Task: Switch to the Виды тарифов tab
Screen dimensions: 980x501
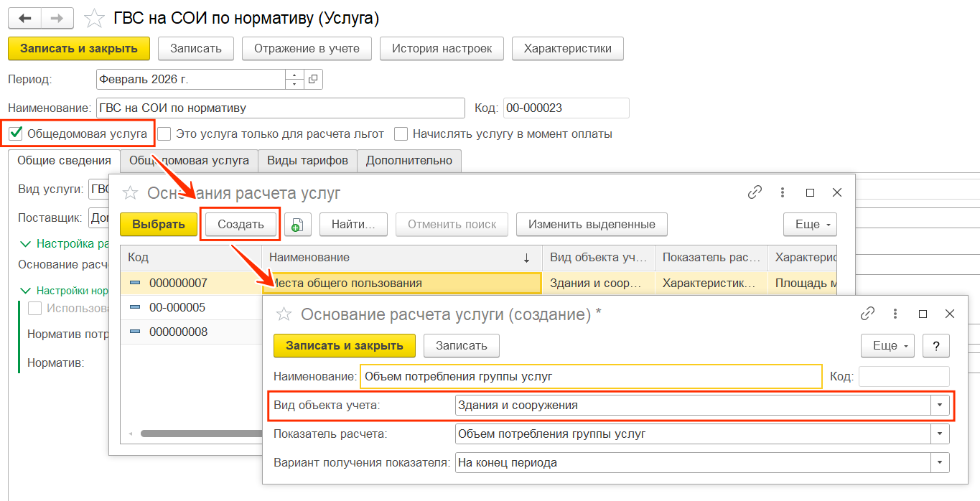Action: pyautogui.click(x=307, y=161)
